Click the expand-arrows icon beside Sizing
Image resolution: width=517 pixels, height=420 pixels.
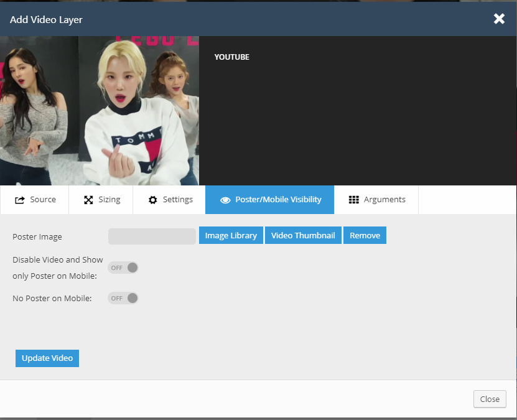(x=88, y=200)
